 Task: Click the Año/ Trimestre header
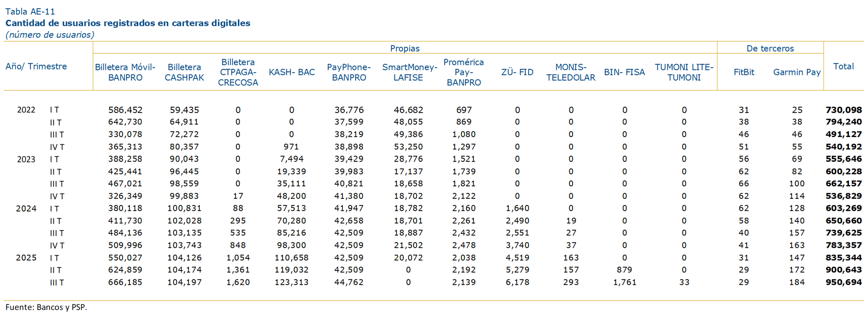36,67
